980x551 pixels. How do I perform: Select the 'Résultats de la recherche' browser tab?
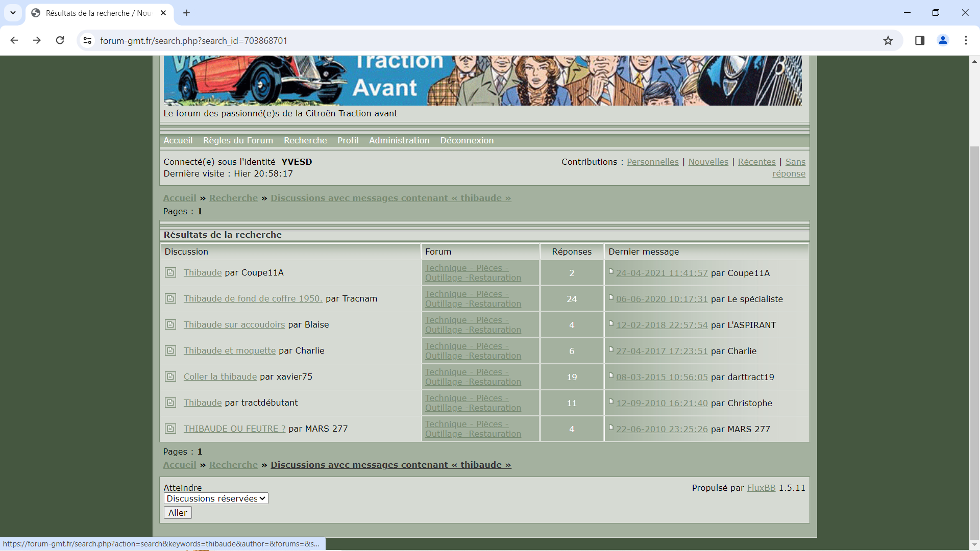pos(97,13)
